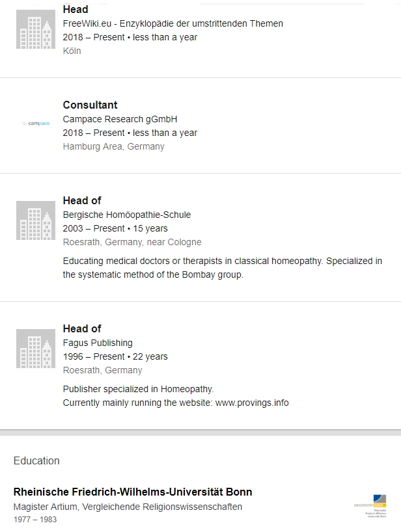The height and width of the screenshot is (532, 401).
Task: Click the Bergische Homöopathie-Schule building icon
Action: point(36,220)
